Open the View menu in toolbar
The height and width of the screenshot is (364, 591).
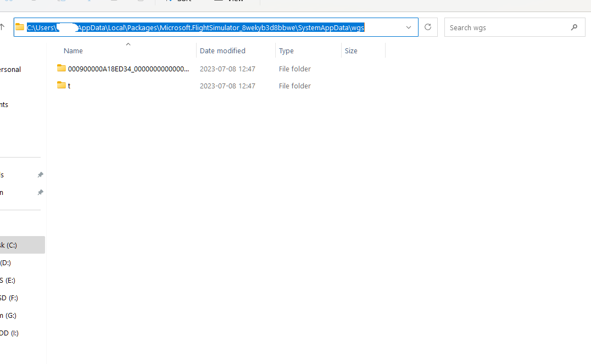click(232, 1)
